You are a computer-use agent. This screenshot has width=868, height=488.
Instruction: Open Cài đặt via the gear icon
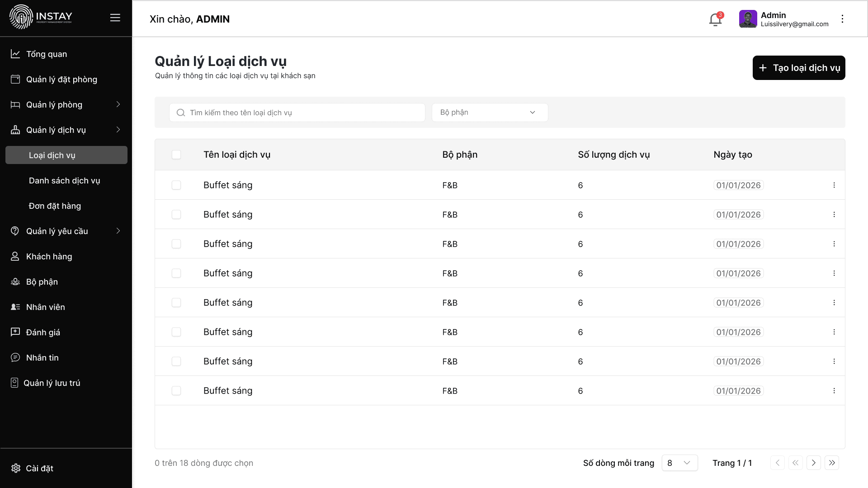click(x=16, y=468)
